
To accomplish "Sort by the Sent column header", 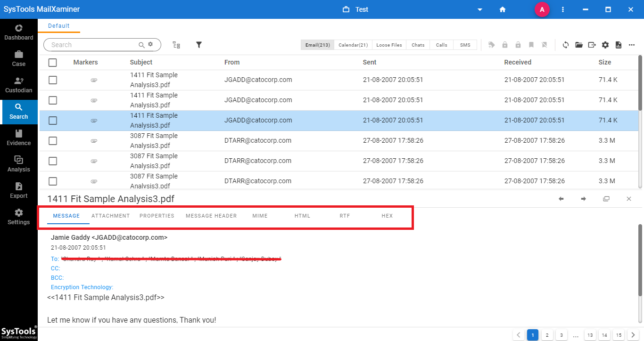I will pyautogui.click(x=370, y=62).
